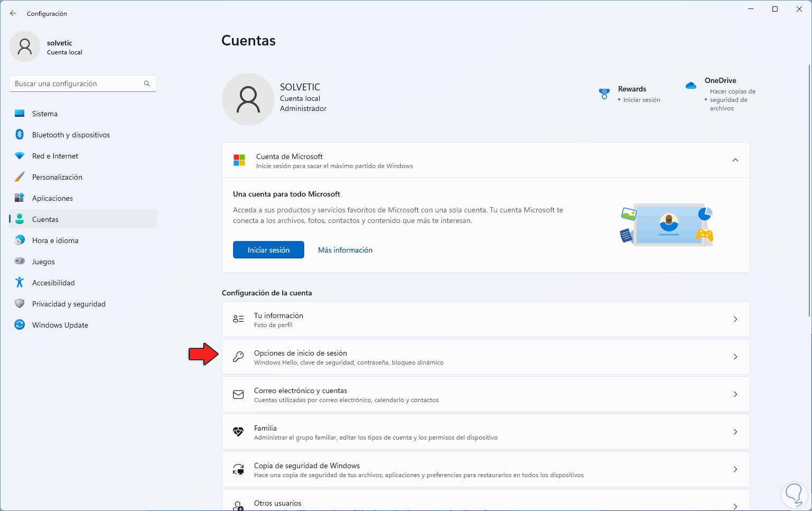Select Personalización in the sidebar
Screen dimensions: 812x511
pyautogui.click(x=83, y=177)
